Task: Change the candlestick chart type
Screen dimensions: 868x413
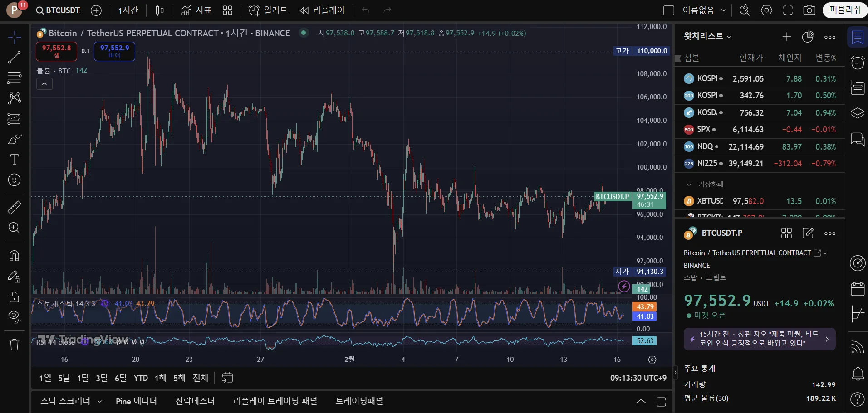Action: (x=160, y=10)
